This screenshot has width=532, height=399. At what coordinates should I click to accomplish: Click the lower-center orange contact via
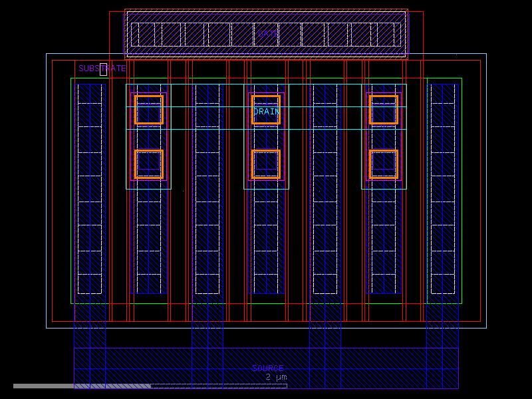click(x=266, y=163)
